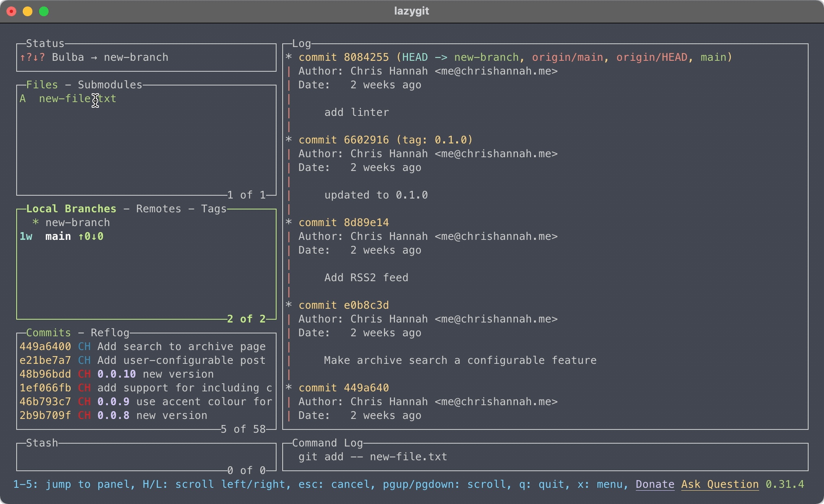Image resolution: width=824 pixels, height=504 pixels.
Task: Switch to the Remotes tab
Action: click(x=159, y=209)
